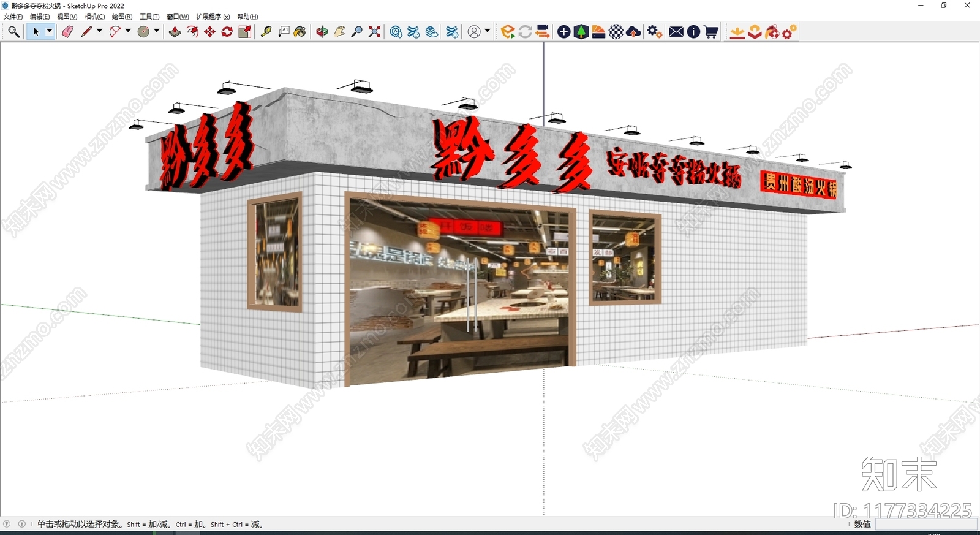
Task: Choose the Line pencil tool
Action: [86, 32]
